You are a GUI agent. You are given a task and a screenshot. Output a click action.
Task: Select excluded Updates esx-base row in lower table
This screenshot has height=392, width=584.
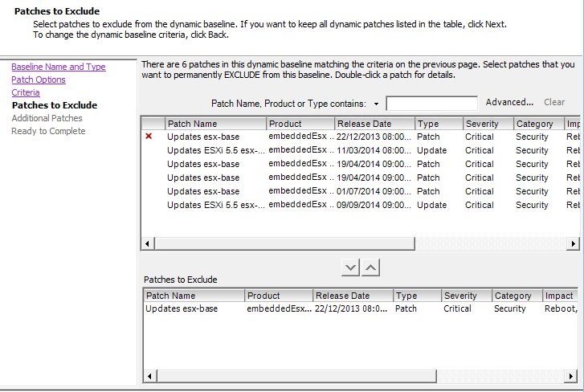pyautogui.click(x=182, y=308)
